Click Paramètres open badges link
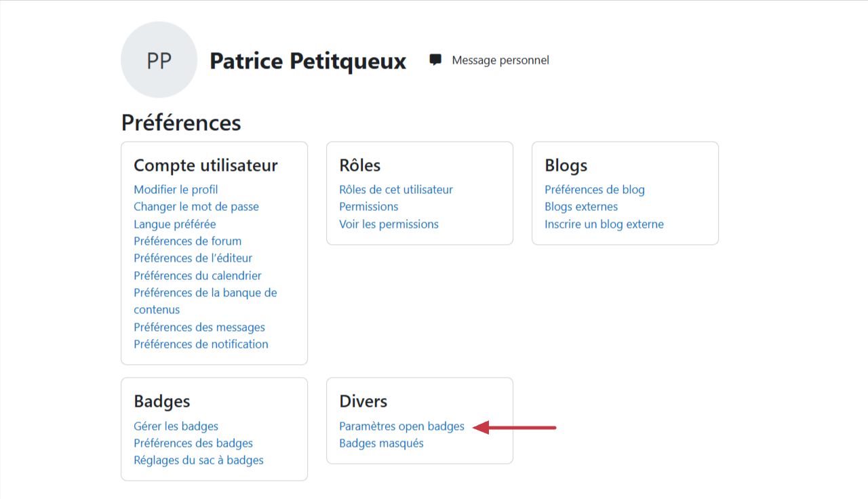868x499 pixels. pyautogui.click(x=401, y=426)
